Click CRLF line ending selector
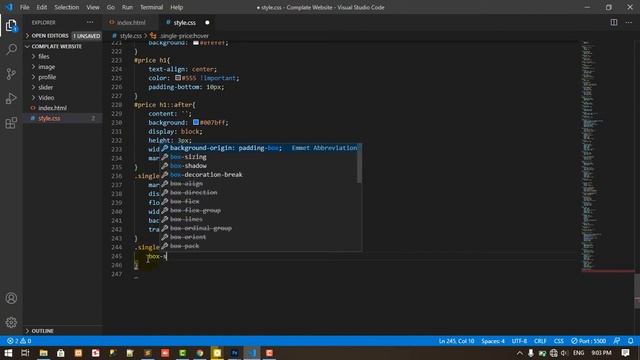The height and width of the screenshot is (360, 640). (540, 341)
